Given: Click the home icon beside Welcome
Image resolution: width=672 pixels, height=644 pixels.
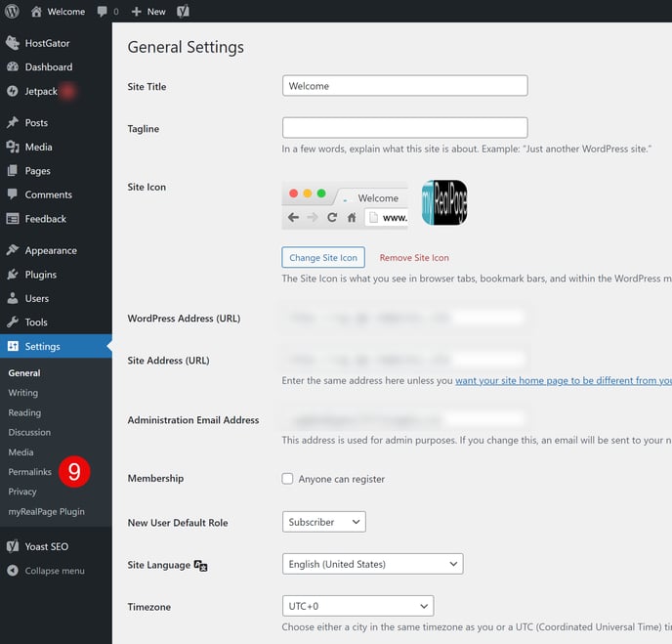Looking at the screenshot, I should [x=36, y=12].
